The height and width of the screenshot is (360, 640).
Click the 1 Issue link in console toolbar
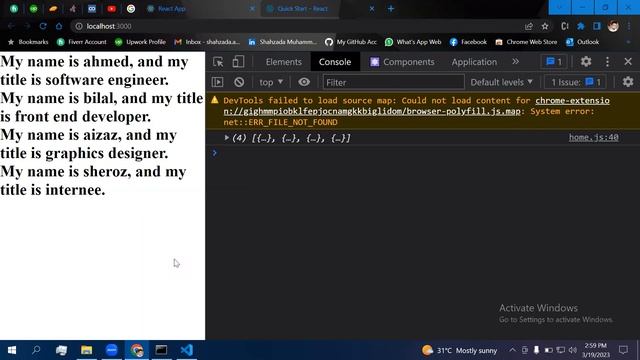pyautogui.click(x=576, y=82)
